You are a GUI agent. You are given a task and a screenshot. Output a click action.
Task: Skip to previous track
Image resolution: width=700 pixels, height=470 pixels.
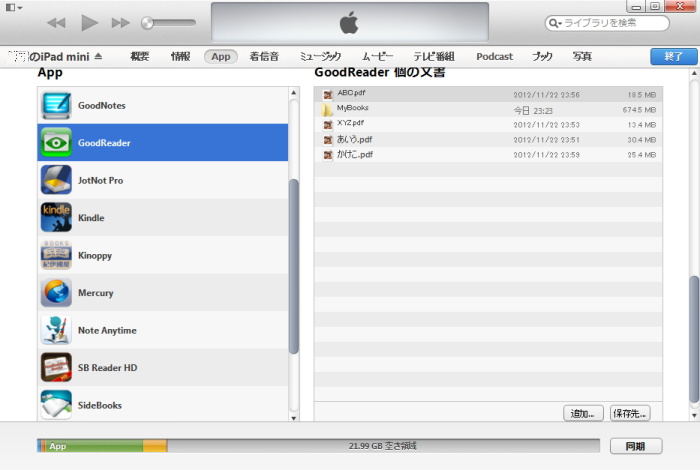pos(56,23)
